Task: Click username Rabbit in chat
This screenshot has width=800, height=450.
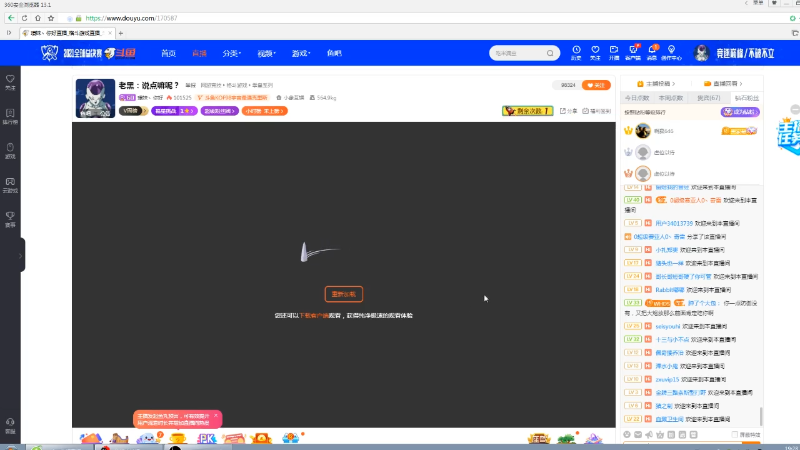Action: (670, 290)
